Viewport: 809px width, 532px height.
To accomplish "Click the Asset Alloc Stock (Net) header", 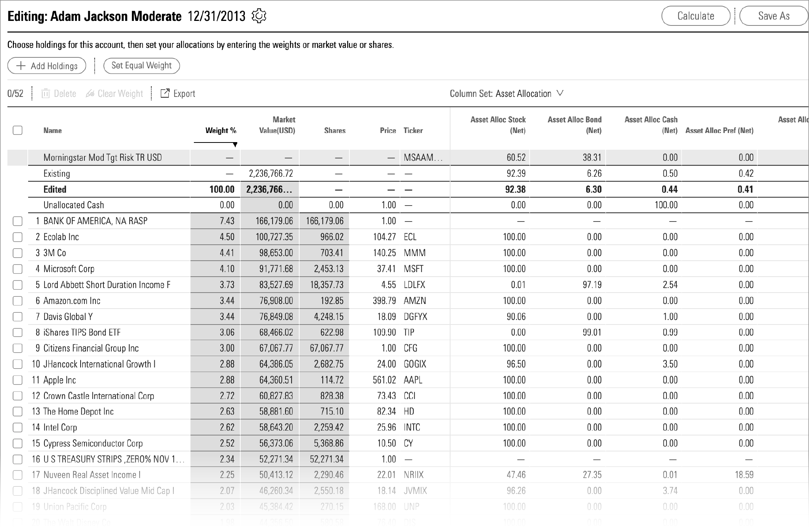I will point(498,125).
